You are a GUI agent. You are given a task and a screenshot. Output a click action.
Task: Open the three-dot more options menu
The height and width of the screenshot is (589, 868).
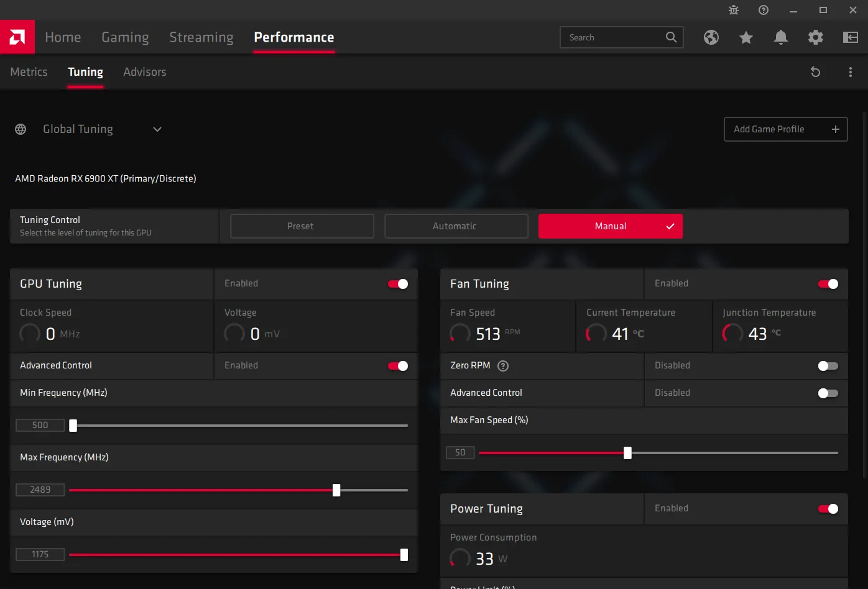(x=851, y=72)
